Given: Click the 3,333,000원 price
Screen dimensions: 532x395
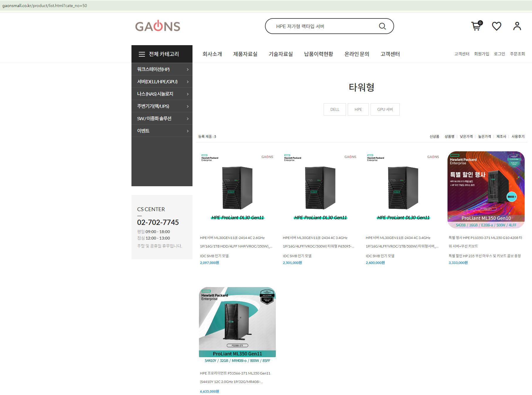Looking at the screenshot, I should [458, 263].
